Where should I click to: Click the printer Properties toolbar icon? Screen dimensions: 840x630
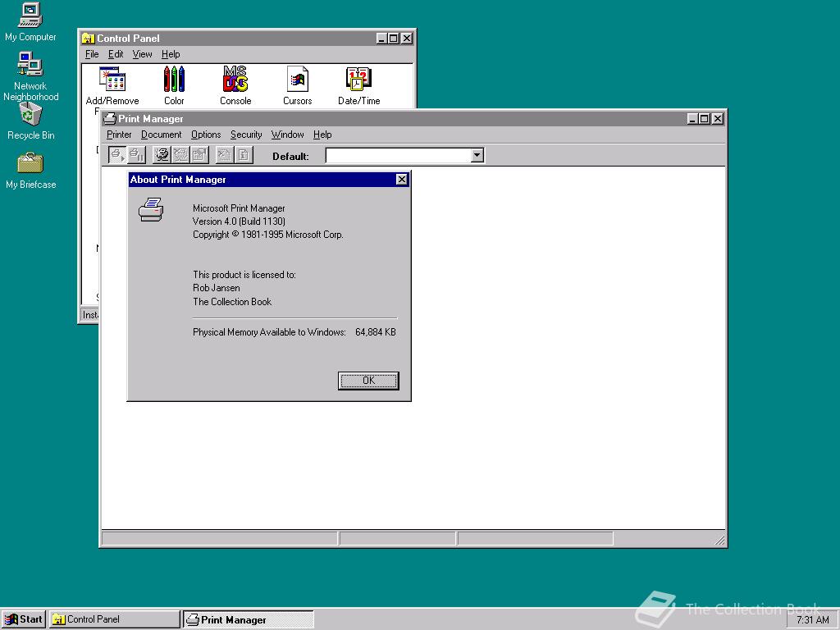point(199,155)
